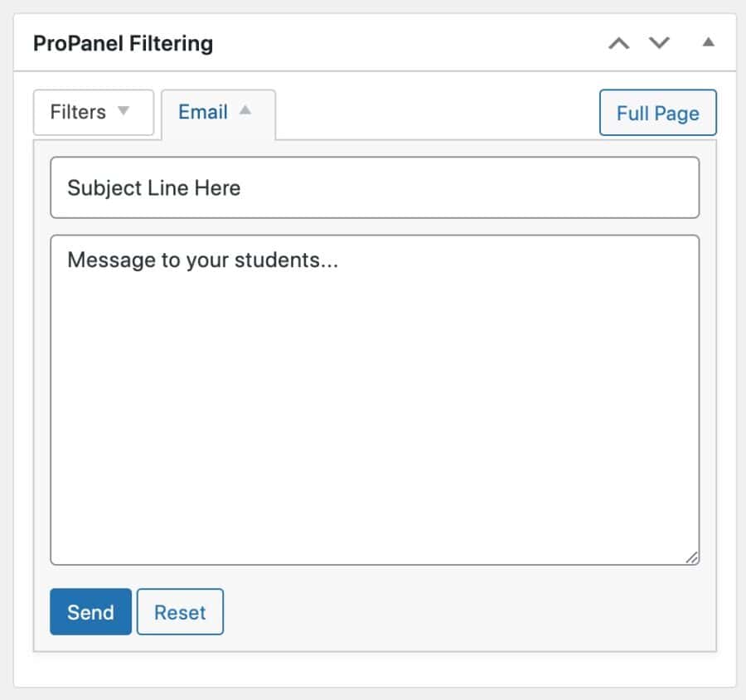This screenshot has height=700, width=746.
Task: Click the textarea resize handle icon
Action: (693, 558)
